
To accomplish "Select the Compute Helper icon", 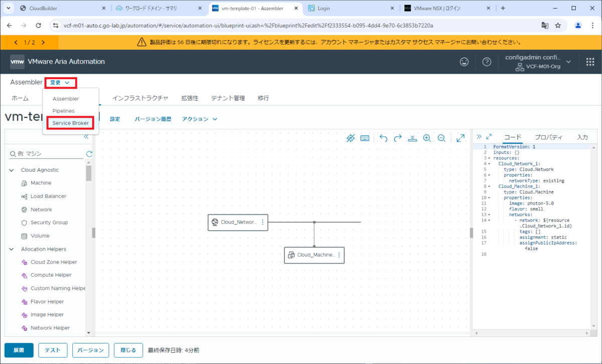I will click(24, 275).
